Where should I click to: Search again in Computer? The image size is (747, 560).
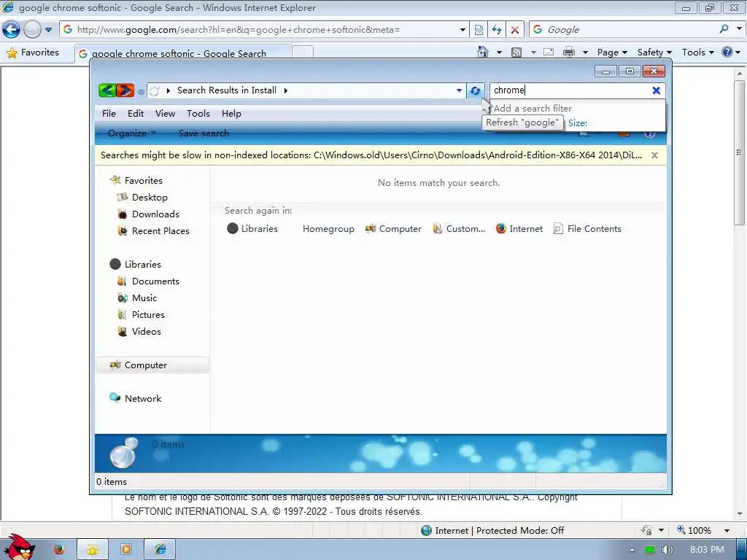coord(393,228)
